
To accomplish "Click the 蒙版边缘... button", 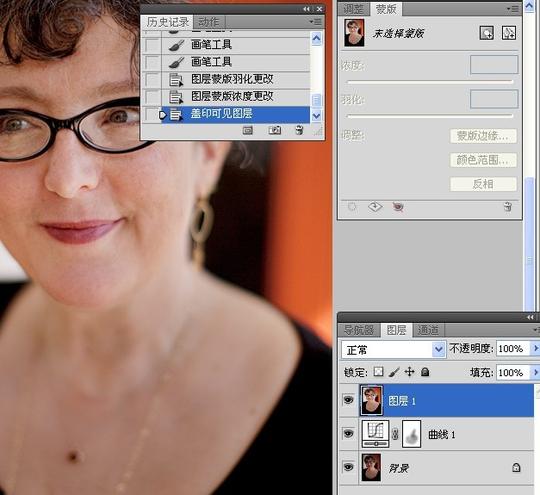I will [x=483, y=136].
